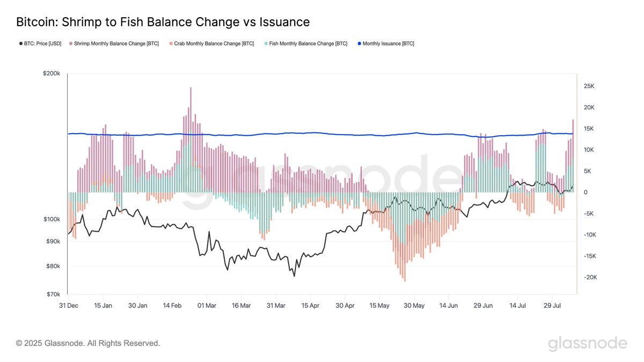Click the -20K right axis label
This screenshot has height=362, width=644.
[x=588, y=277]
